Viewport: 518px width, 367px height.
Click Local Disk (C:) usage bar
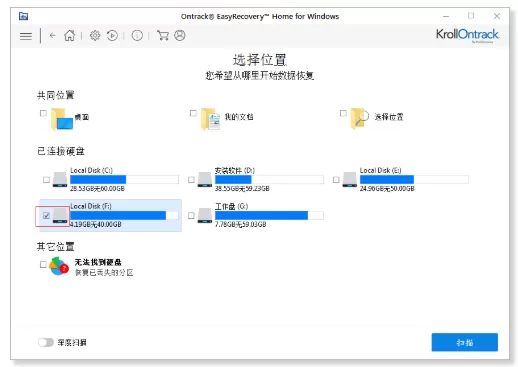(x=124, y=179)
